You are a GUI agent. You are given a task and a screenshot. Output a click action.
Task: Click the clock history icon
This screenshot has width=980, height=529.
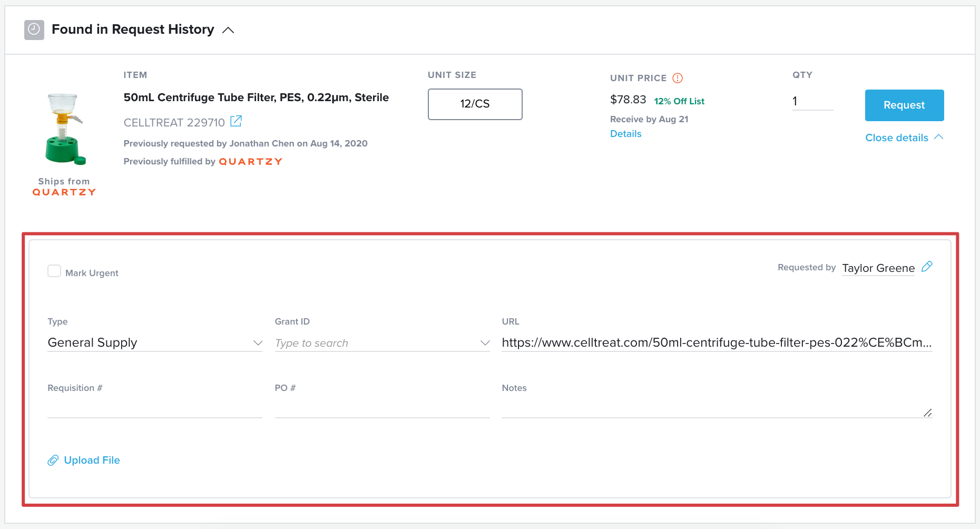pyautogui.click(x=34, y=30)
